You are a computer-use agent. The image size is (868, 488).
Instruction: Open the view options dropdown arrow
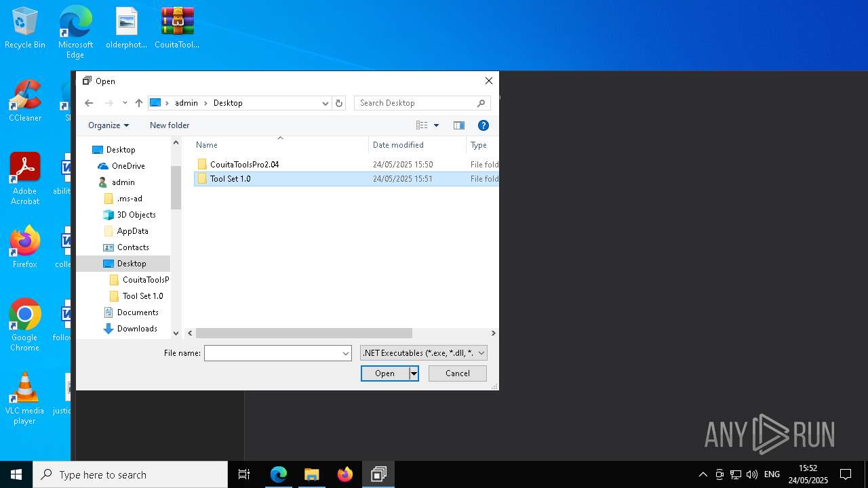(x=436, y=125)
